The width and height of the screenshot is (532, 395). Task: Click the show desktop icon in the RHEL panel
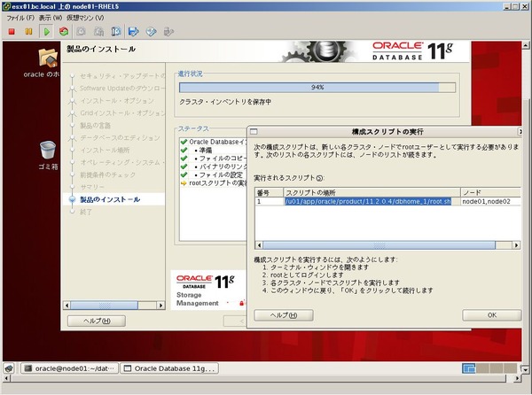point(10,368)
